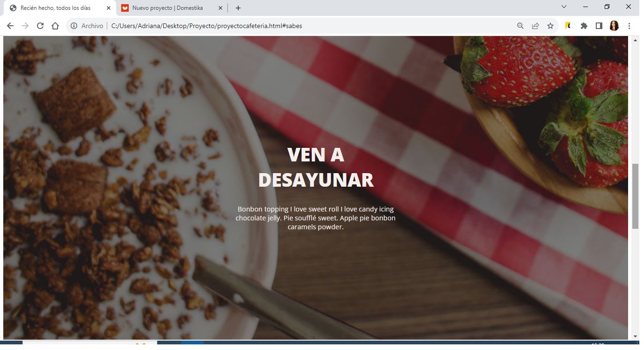View site information icon next to Archivo
The height and width of the screenshot is (350, 644).
point(73,26)
